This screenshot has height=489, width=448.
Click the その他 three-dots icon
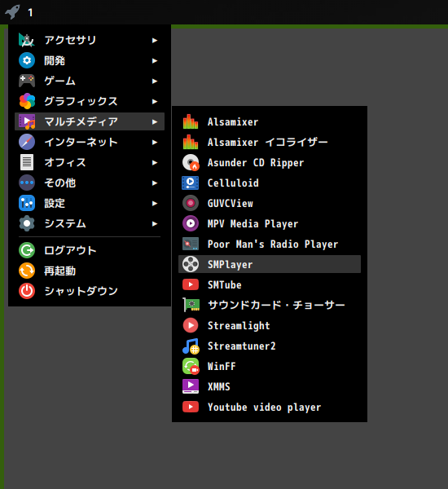point(27,183)
